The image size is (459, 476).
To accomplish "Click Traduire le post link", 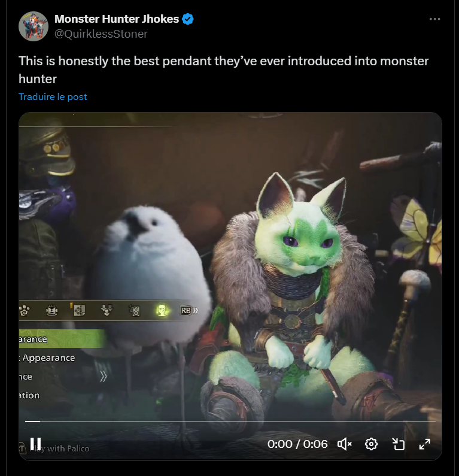I will pos(53,97).
